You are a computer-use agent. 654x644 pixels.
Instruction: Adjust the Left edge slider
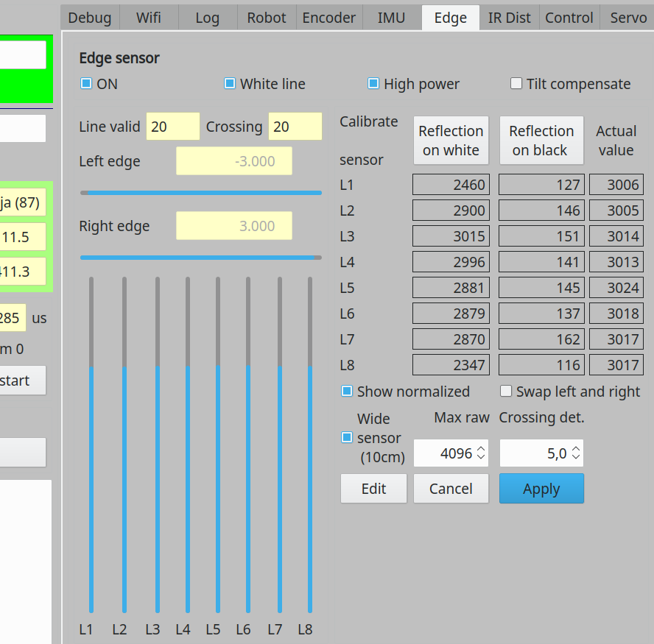[200, 191]
